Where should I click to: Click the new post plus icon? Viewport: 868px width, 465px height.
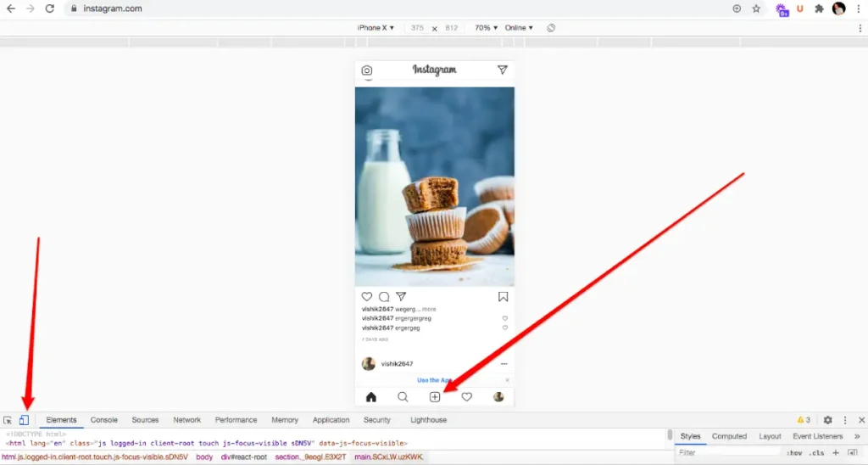tap(435, 397)
